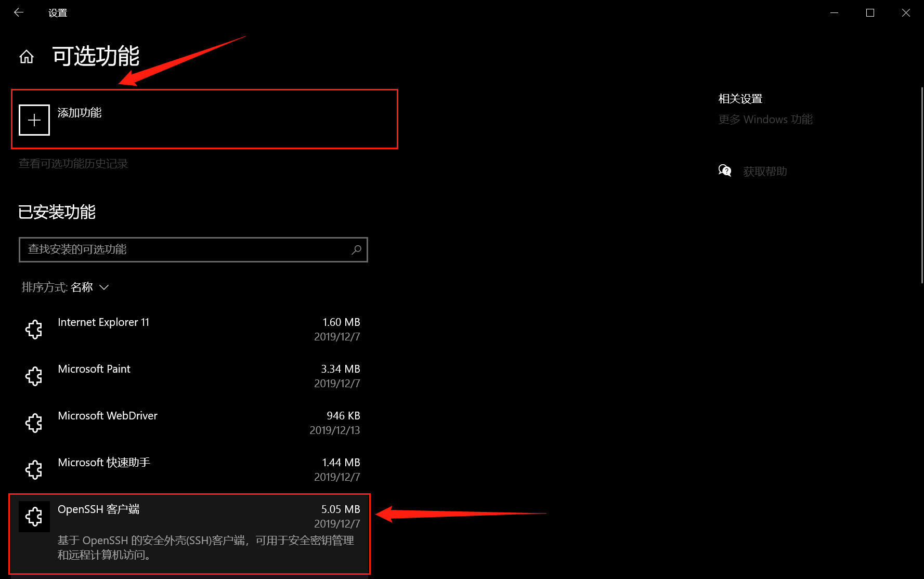Click the 相关设置 heading
Screen dimensions: 924x579
[x=740, y=99]
